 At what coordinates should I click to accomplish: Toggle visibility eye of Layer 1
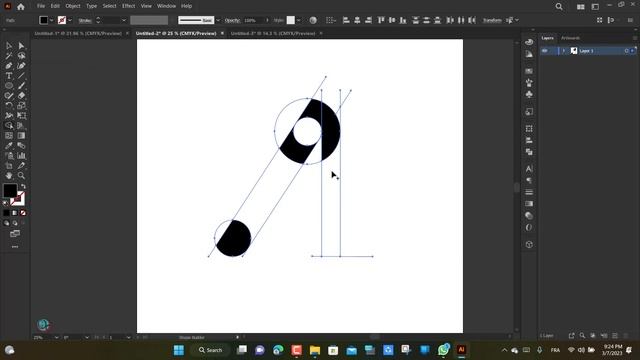544,51
